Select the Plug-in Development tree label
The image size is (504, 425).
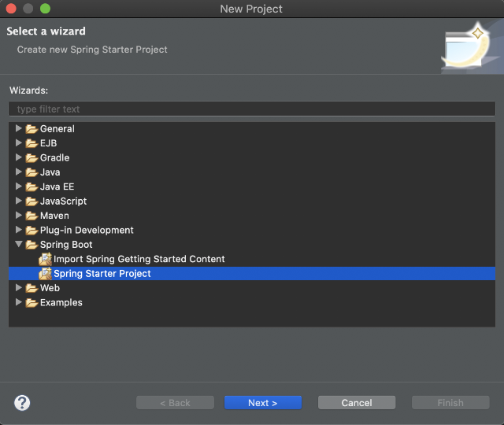(87, 230)
